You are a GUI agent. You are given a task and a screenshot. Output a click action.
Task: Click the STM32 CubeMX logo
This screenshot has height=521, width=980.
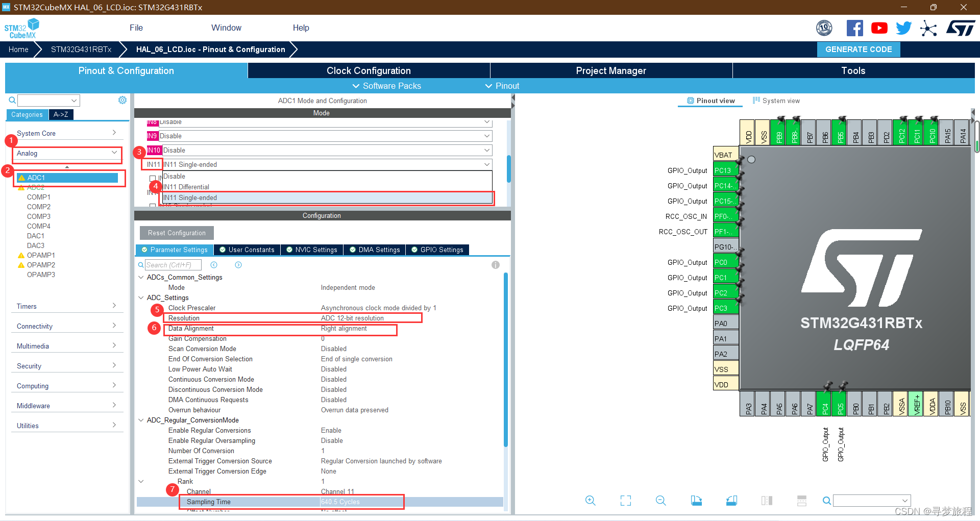coord(22,29)
